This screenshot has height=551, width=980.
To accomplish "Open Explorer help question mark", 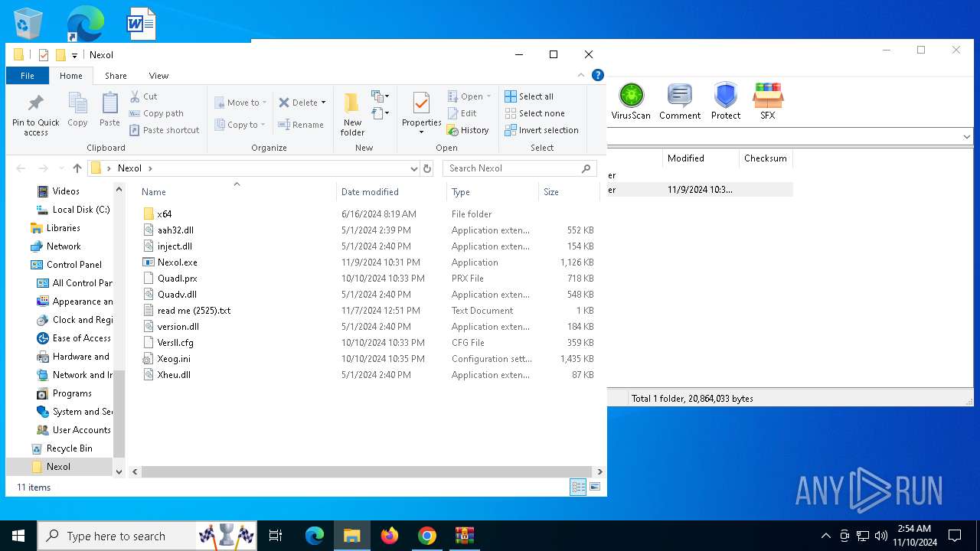I will tap(598, 75).
